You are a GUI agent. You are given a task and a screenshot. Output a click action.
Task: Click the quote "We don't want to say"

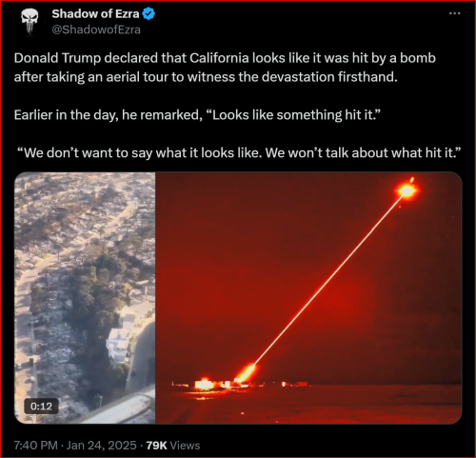(239, 152)
